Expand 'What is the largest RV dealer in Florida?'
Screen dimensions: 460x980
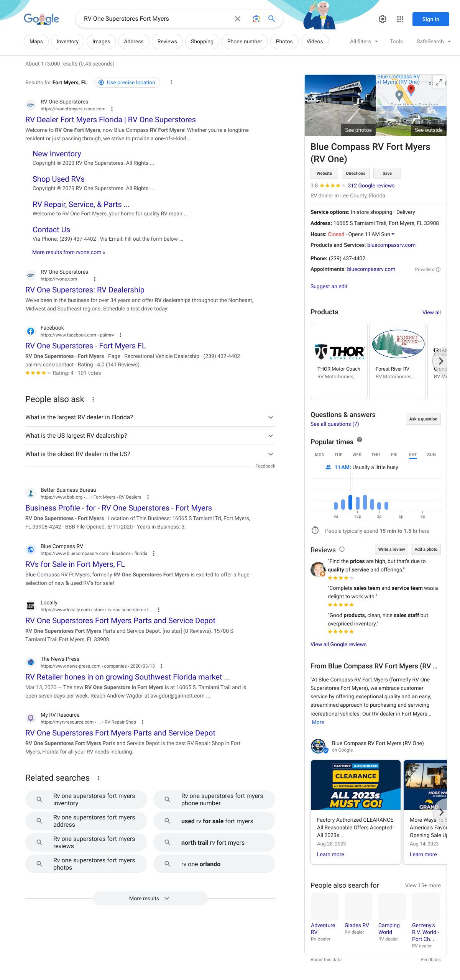[x=150, y=417]
